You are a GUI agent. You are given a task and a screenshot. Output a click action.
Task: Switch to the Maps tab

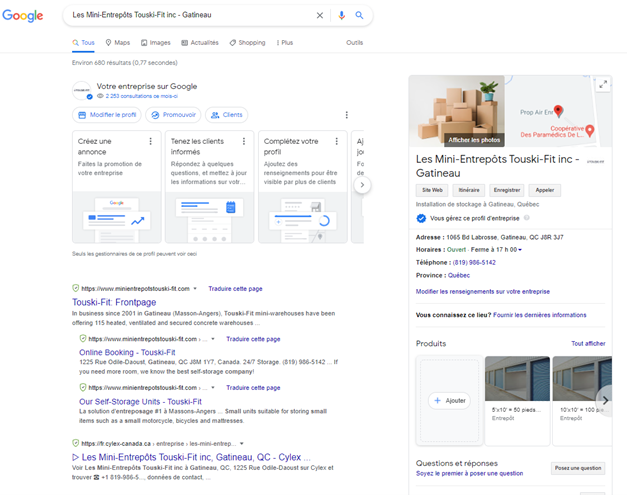tap(117, 43)
